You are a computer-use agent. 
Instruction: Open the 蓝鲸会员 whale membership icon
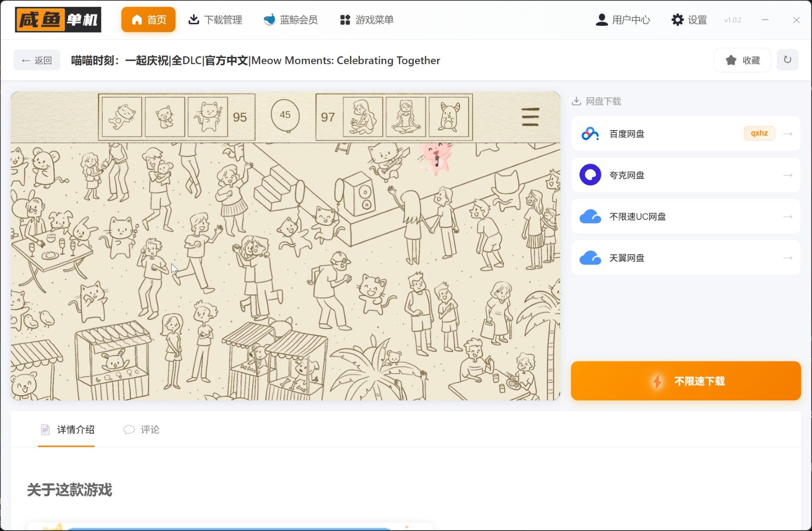(x=269, y=19)
